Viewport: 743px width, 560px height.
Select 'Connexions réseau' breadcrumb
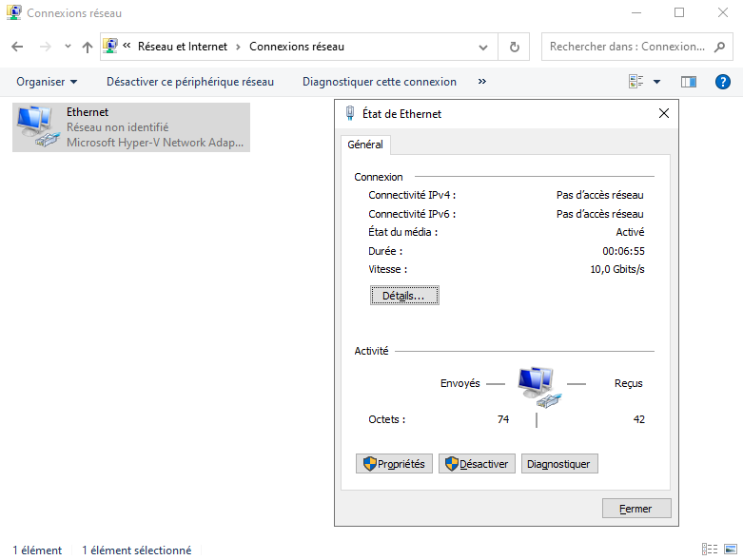pyautogui.click(x=297, y=47)
